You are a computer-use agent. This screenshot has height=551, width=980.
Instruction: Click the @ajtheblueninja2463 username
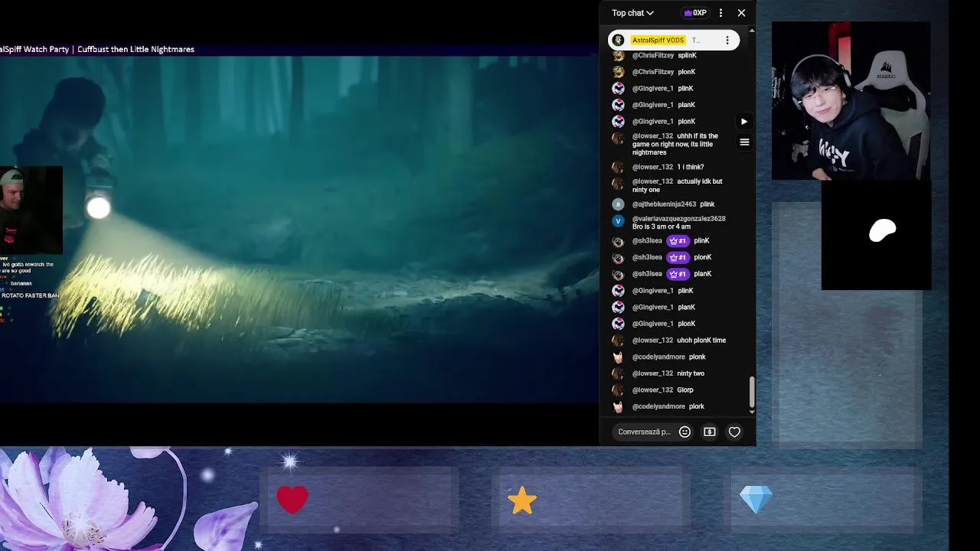click(x=664, y=204)
